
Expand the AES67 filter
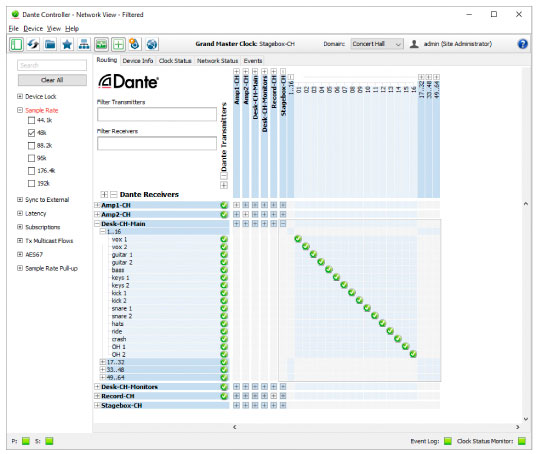[20, 254]
